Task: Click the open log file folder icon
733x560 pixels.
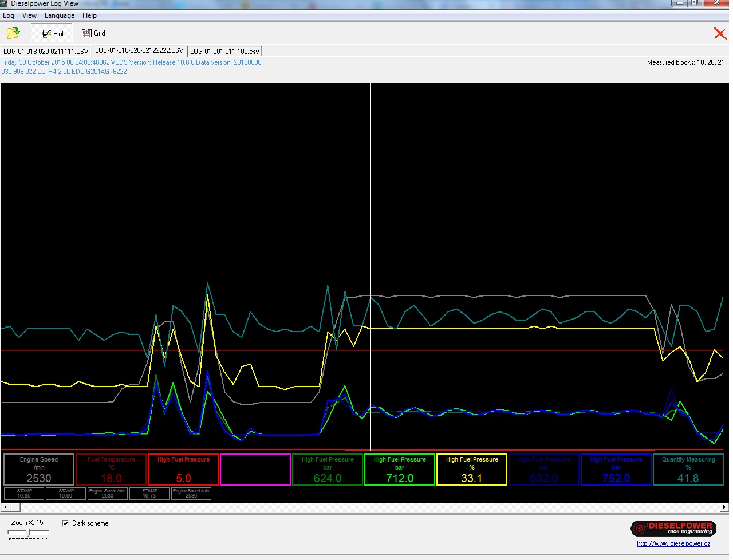Action: coord(13,33)
